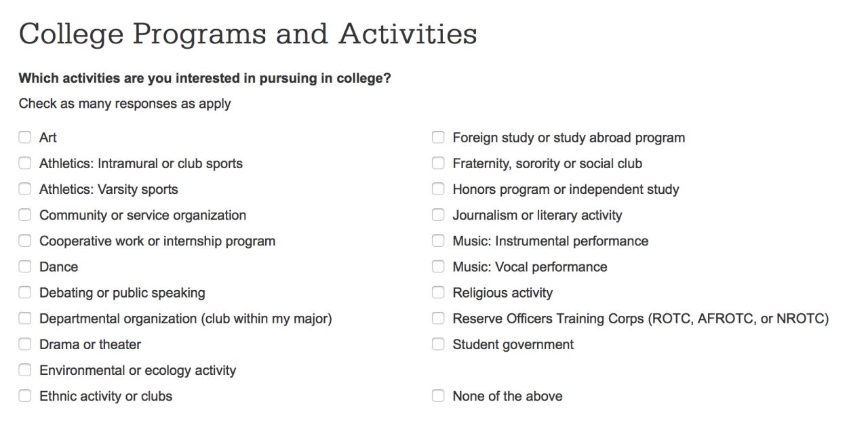Check the Religious activity box
The height and width of the screenshot is (423, 868).
point(439,292)
